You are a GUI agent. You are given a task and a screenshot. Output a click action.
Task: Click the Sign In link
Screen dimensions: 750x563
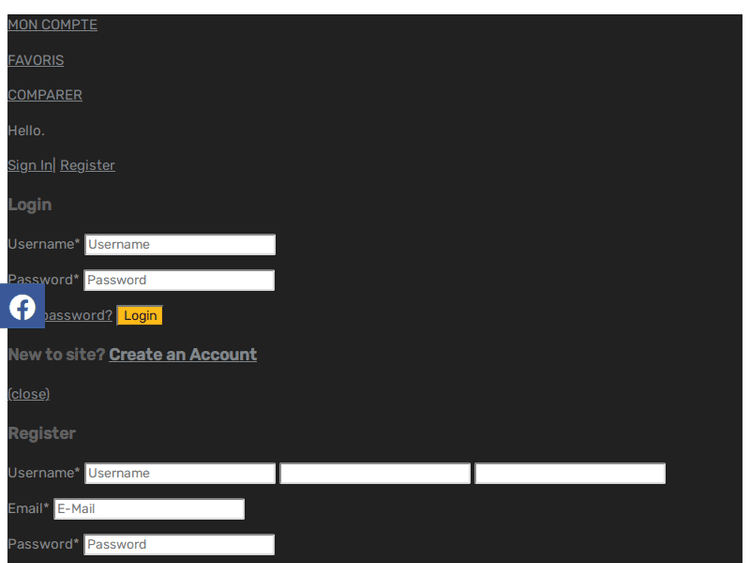[30, 166]
